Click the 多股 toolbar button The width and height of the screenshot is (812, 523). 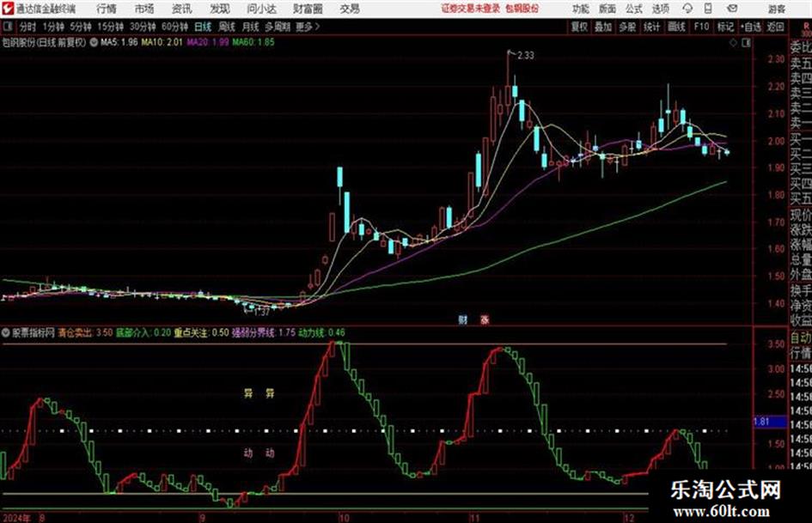click(627, 27)
